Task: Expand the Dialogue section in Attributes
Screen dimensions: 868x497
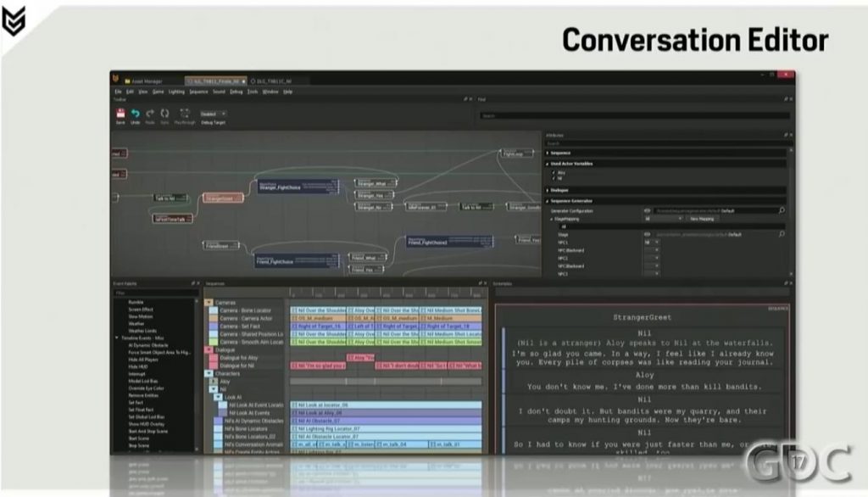Action: pos(548,190)
